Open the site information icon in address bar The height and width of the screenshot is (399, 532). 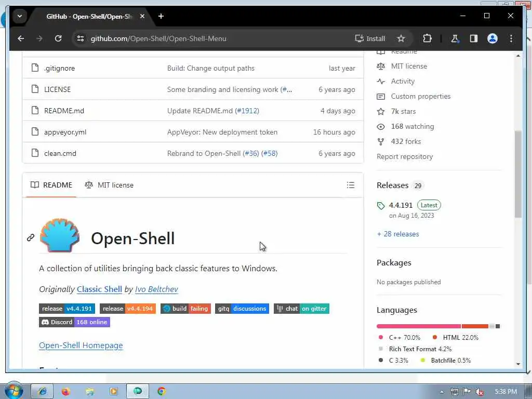[x=81, y=38]
